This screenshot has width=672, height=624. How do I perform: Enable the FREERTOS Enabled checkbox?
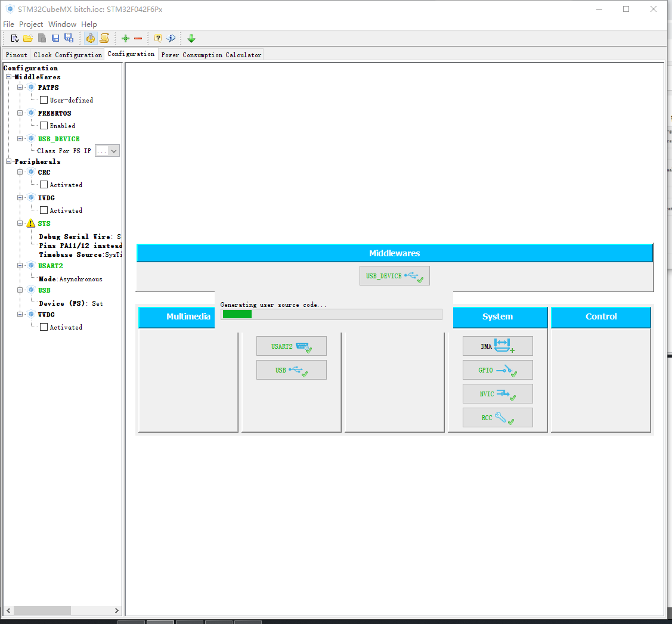pos(44,125)
